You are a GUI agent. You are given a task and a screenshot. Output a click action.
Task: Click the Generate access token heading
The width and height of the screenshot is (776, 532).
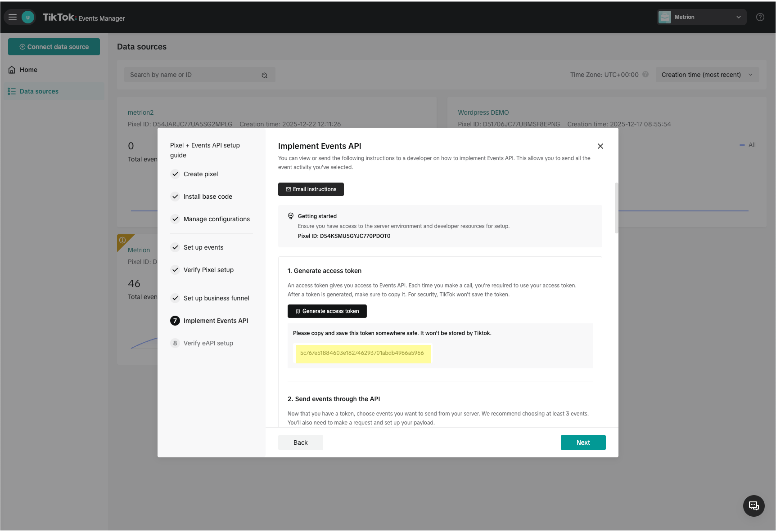click(325, 271)
